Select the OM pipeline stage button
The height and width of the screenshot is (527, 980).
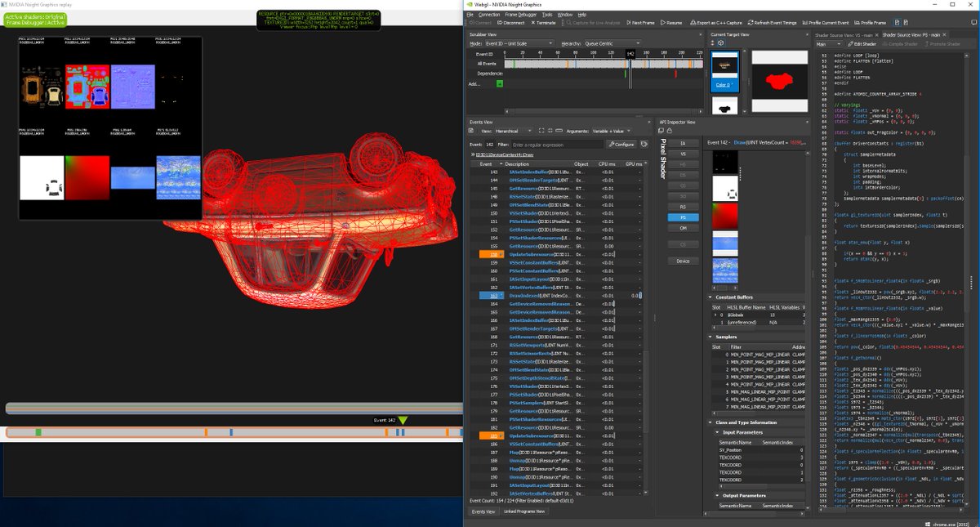(683, 228)
